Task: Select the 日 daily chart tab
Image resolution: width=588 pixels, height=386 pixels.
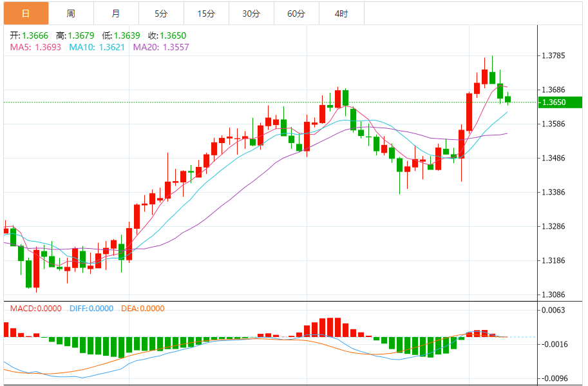Action: point(26,14)
